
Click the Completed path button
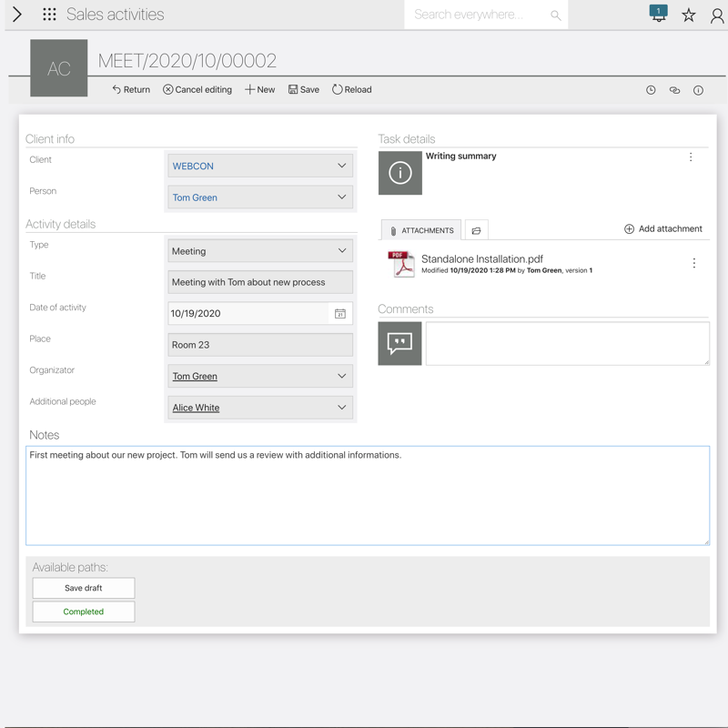pyautogui.click(x=84, y=612)
